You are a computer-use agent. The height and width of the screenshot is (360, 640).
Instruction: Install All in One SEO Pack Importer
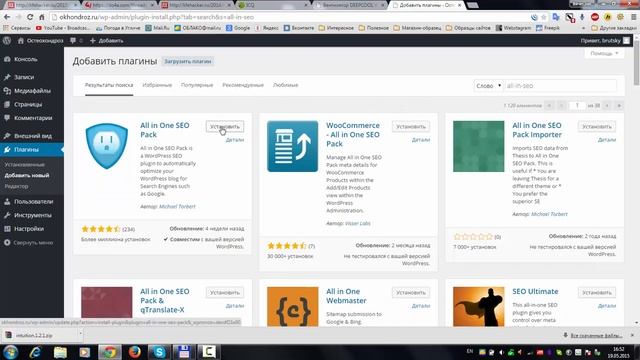tap(597, 127)
